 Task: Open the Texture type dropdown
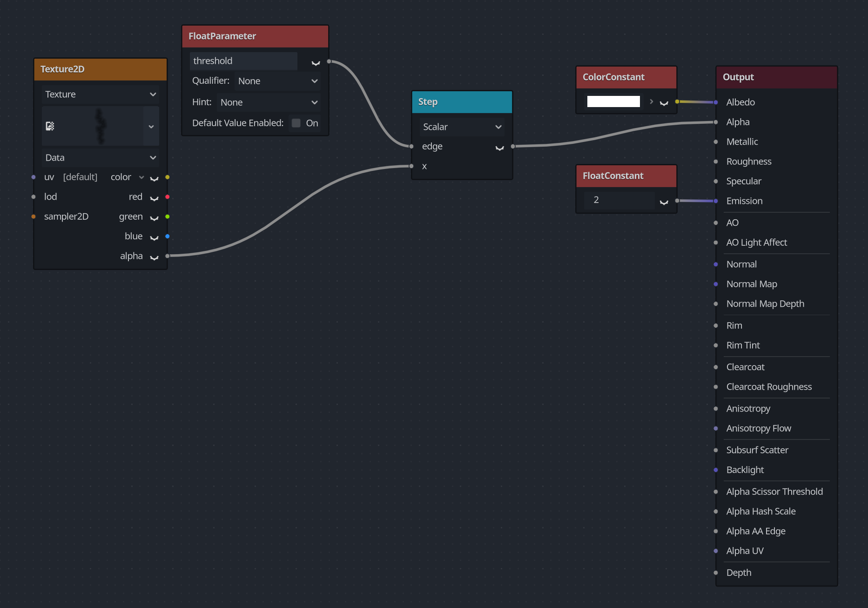pyautogui.click(x=101, y=95)
